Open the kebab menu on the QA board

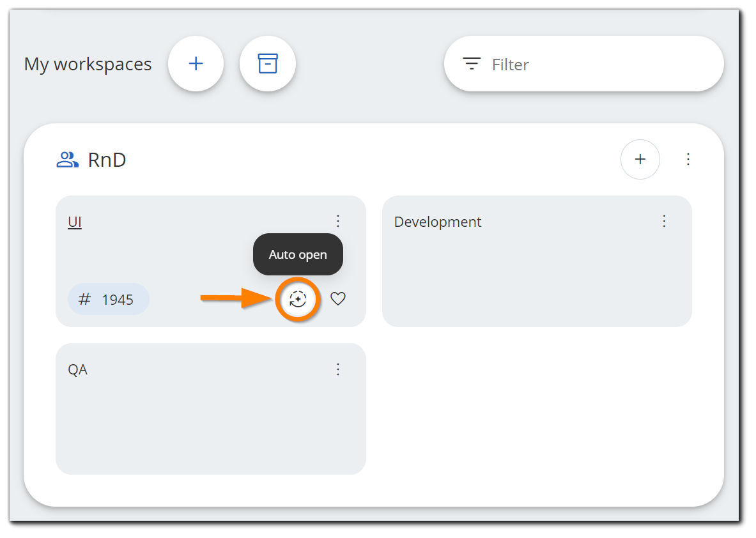pos(338,369)
